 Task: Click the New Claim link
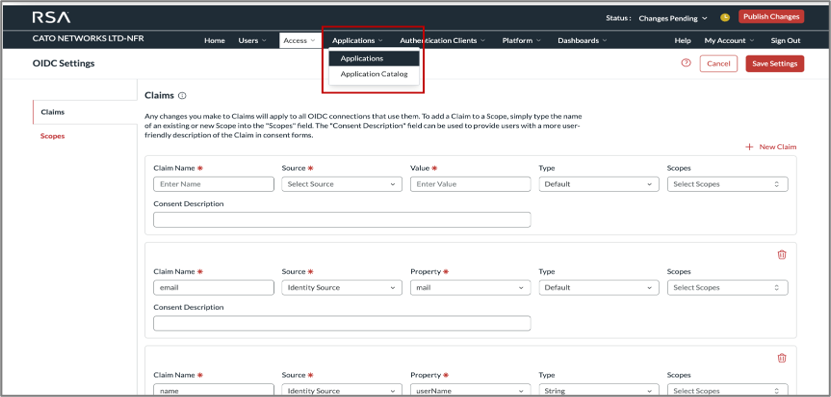[x=777, y=147]
